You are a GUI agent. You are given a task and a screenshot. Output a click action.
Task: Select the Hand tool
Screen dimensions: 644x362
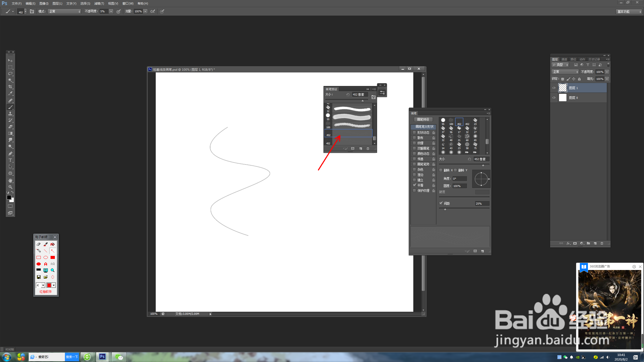pos(10,180)
